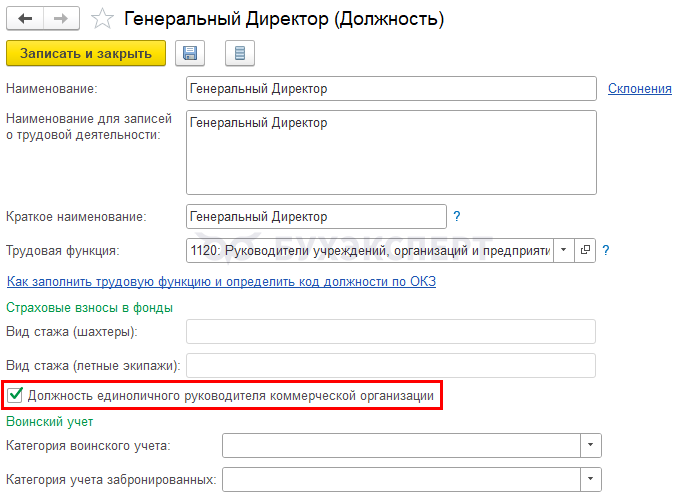Open the Склонения link
This screenshot has width=688, height=497.
click(x=639, y=89)
